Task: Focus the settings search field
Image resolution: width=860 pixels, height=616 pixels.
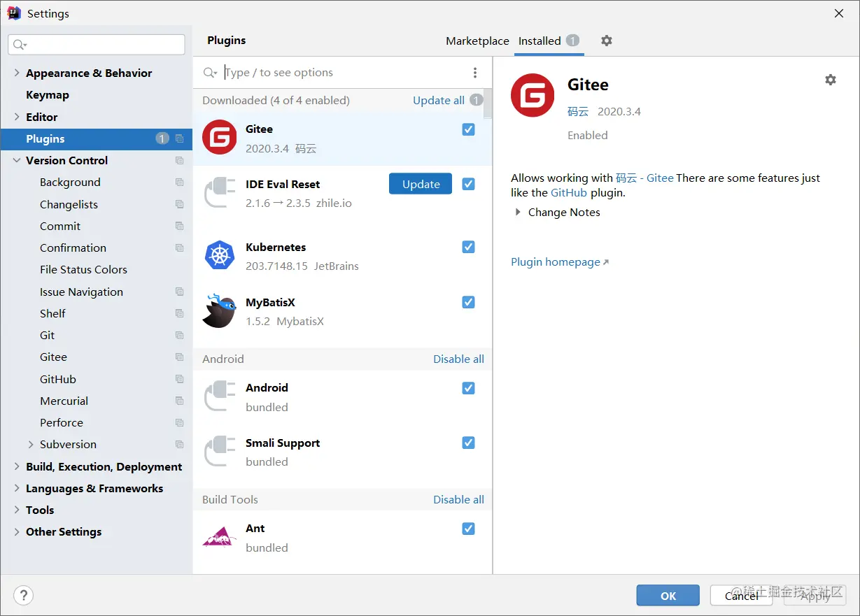Action: 97,45
